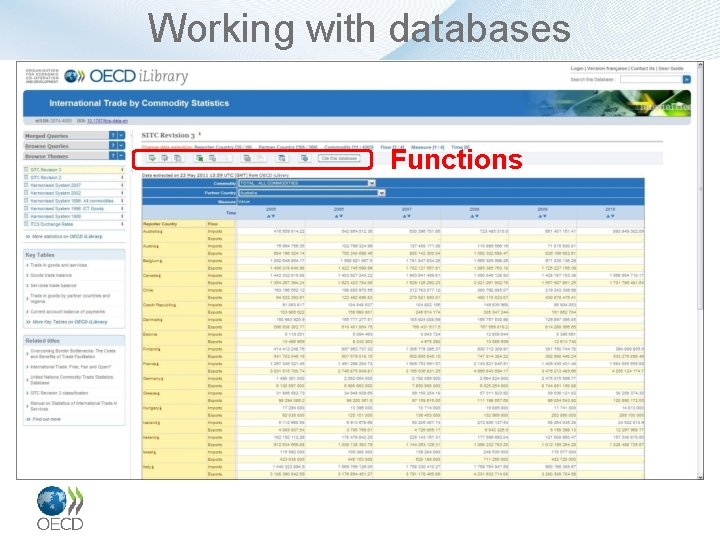Screen dimensions: 720x540
Task: Click the help icon beside Merged Queries
Action: (113, 135)
